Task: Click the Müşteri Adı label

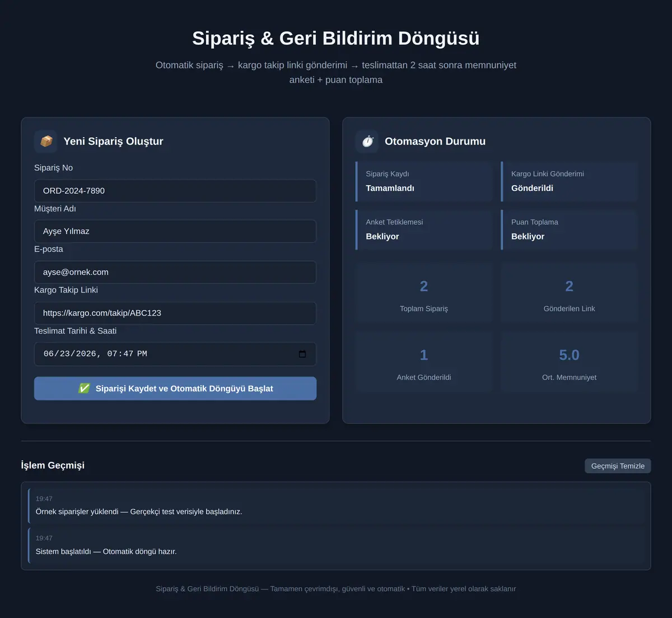Action: 55,209
